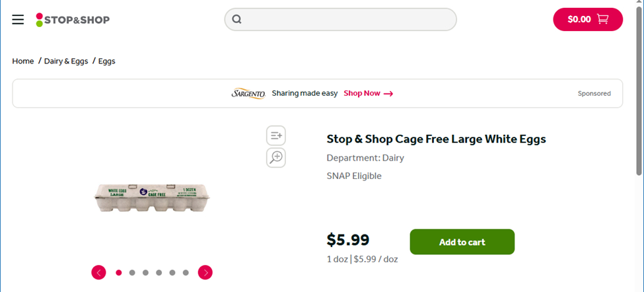This screenshot has height=292, width=644.
Task: Jump to the fourth carousel image dot
Action: [x=159, y=272]
